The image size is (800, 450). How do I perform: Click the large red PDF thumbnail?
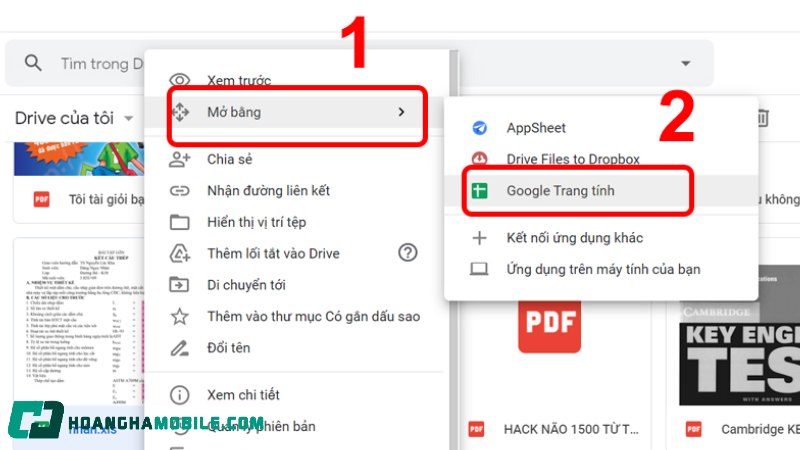(549, 326)
